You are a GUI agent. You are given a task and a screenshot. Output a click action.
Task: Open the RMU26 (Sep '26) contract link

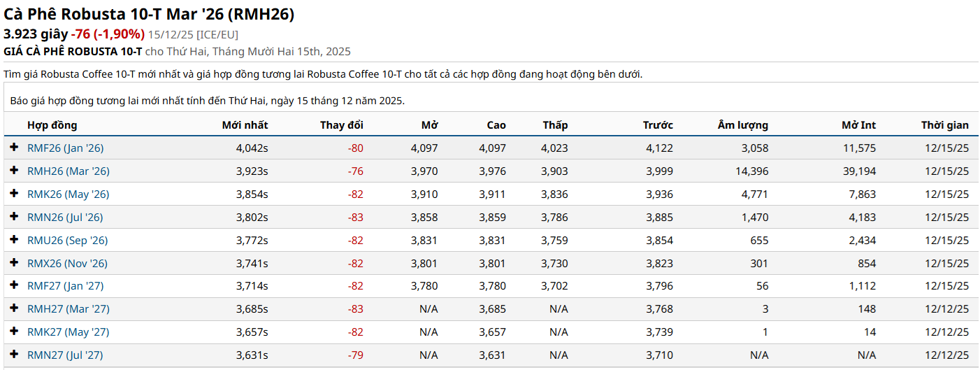(67, 241)
